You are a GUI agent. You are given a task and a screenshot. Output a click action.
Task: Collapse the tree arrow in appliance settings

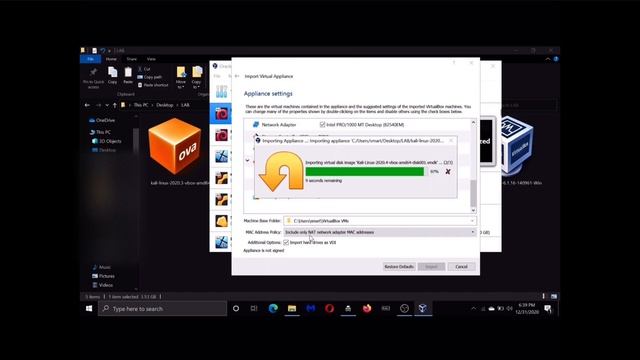pyautogui.click(x=247, y=160)
